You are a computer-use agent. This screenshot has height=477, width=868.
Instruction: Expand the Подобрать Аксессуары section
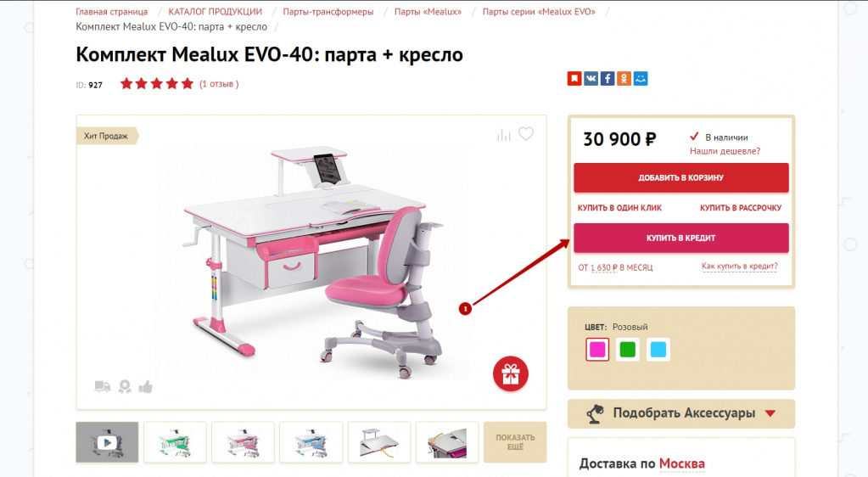coord(681,413)
